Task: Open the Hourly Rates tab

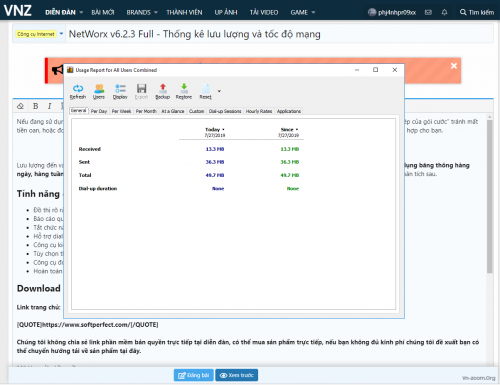Action: 259,111
